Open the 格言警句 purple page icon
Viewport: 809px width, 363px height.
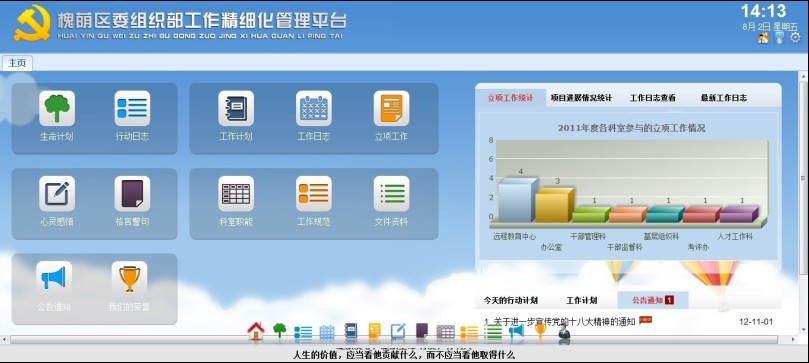click(132, 194)
